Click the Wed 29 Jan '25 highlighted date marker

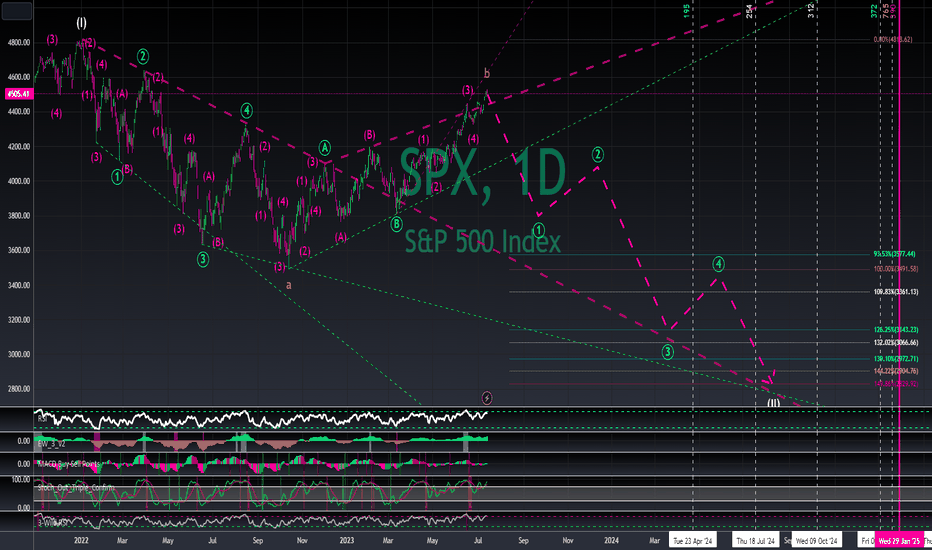click(x=899, y=540)
